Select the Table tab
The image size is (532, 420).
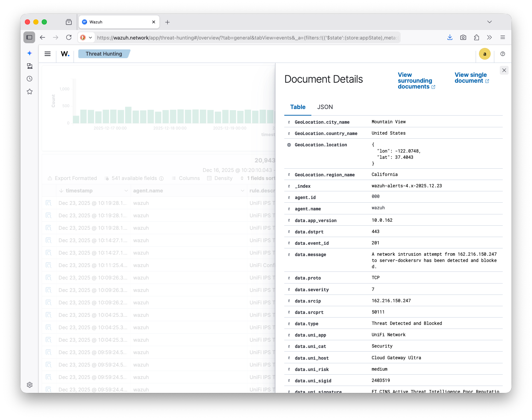(x=297, y=107)
